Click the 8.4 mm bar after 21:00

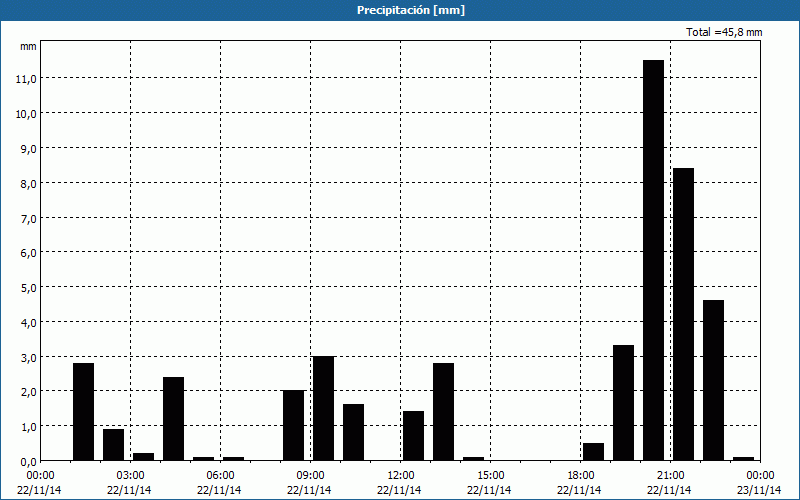point(684,314)
